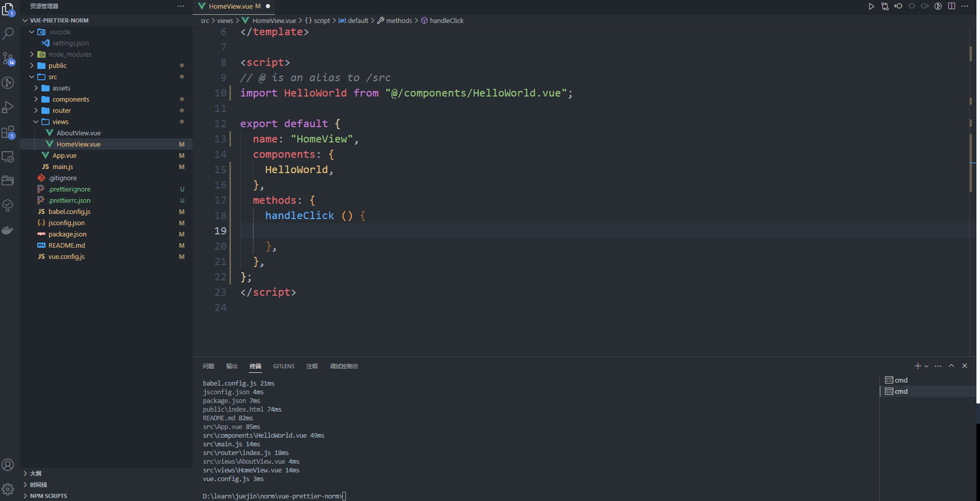Image resolution: width=980 pixels, height=501 pixels.
Task: Select the Run and Debug icon
Action: [x=8, y=107]
